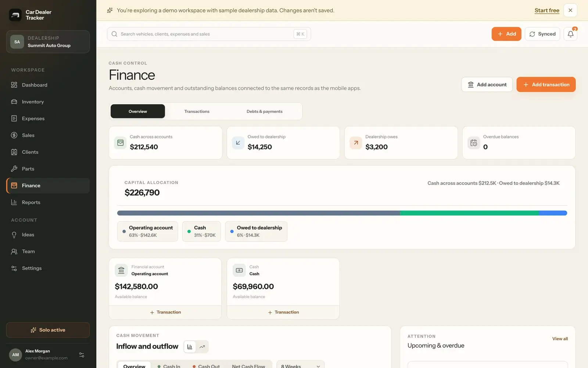
Task: Navigate to Sales in the sidebar
Action: [48, 135]
